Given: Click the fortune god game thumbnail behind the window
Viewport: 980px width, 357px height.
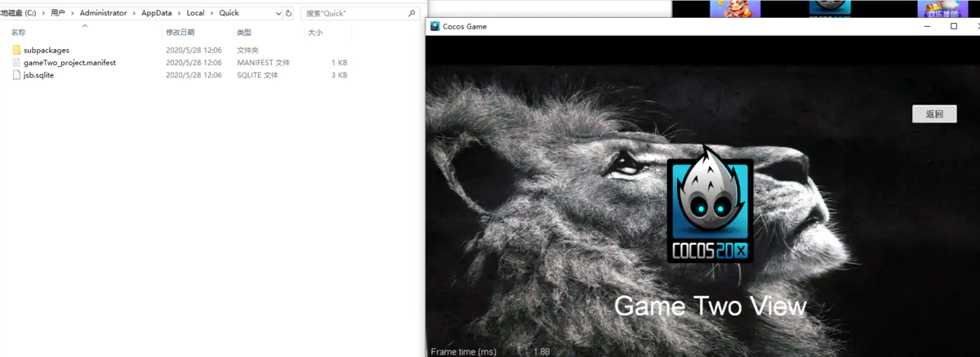Looking at the screenshot, I should (735, 8).
